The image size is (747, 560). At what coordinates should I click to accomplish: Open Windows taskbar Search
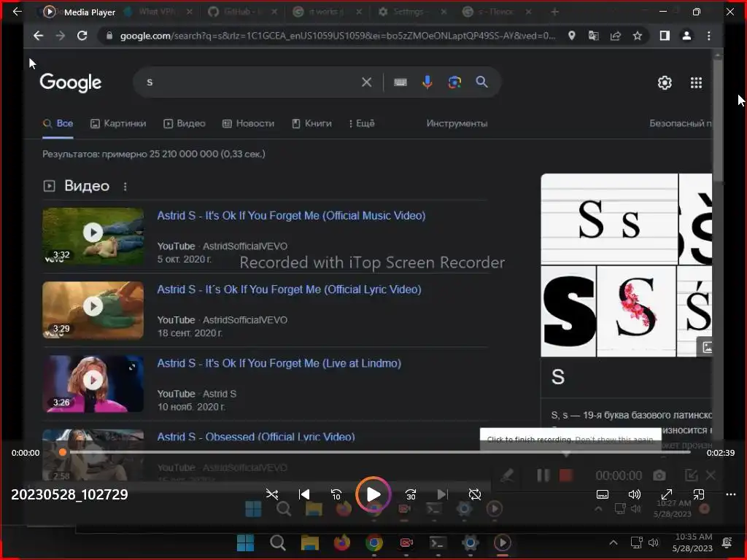[x=278, y=542]
